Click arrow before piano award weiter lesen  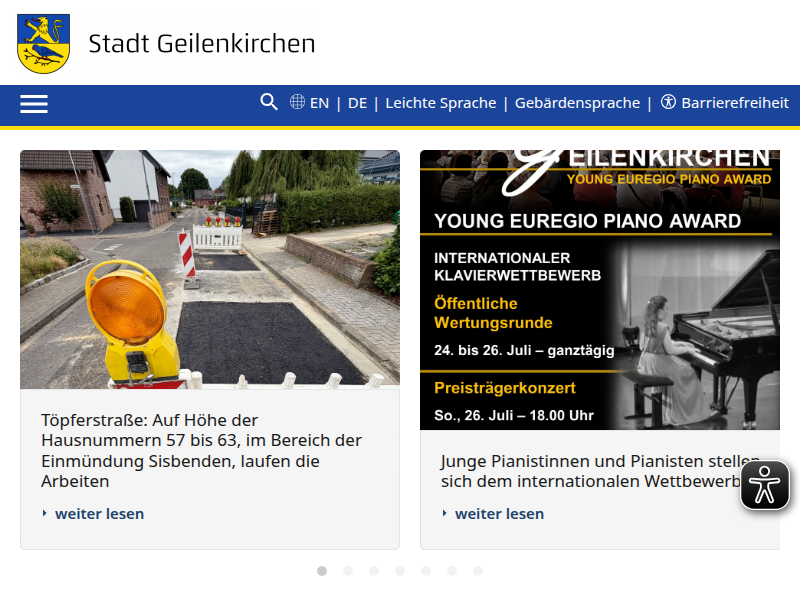click(x=445, y=513)
